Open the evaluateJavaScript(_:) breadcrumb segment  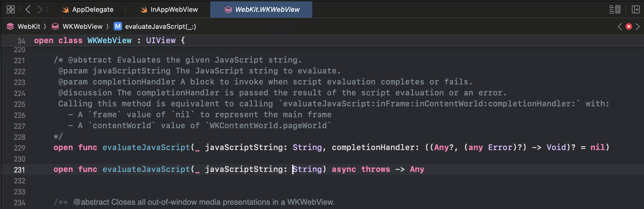[160, 26]
